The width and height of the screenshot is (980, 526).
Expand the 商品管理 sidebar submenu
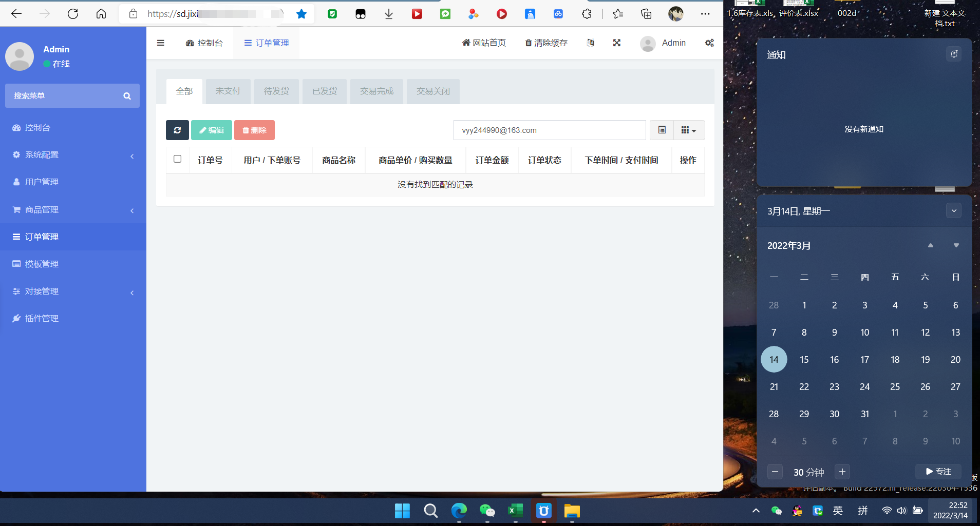point(41,209)
